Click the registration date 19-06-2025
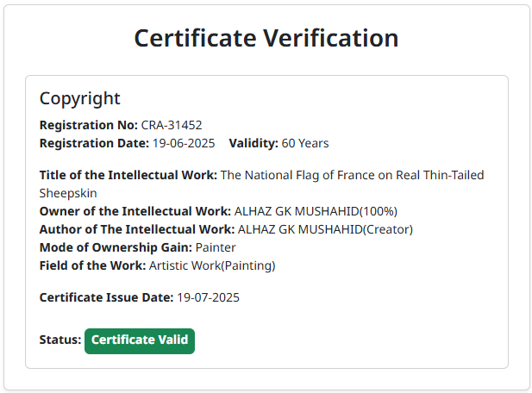Image resolution: width=532 pixels, height=393 pixels. [183, 143]
